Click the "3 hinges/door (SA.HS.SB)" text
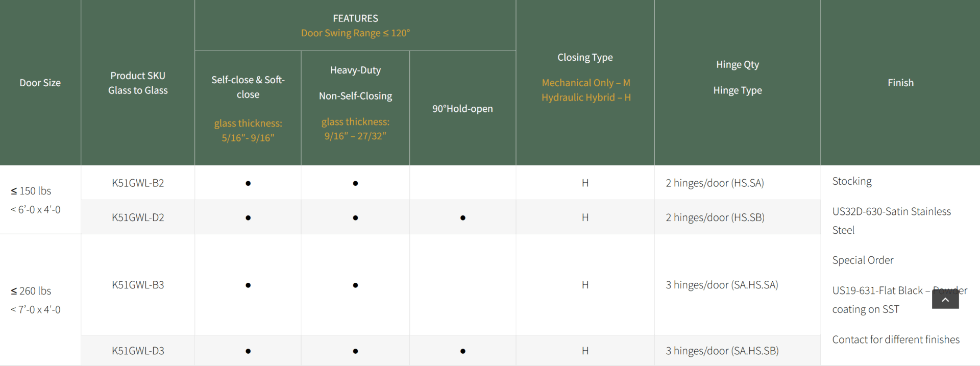This screenshot has width=980, height=366. [722, 351]
